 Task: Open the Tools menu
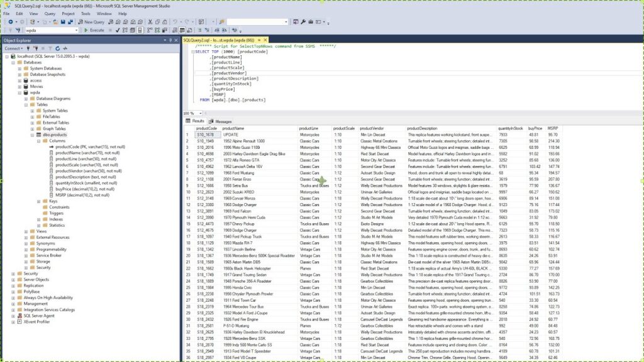coord(86,14)
